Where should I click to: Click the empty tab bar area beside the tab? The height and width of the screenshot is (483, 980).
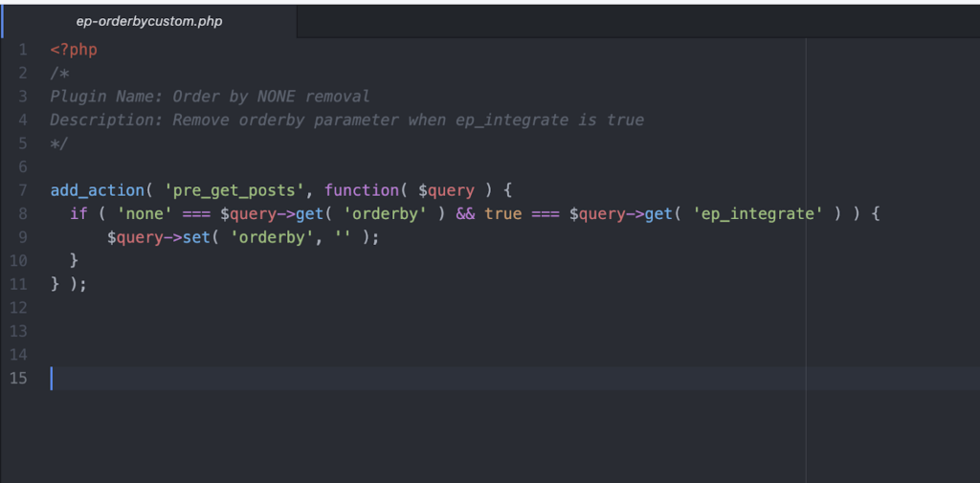[638, 21]
